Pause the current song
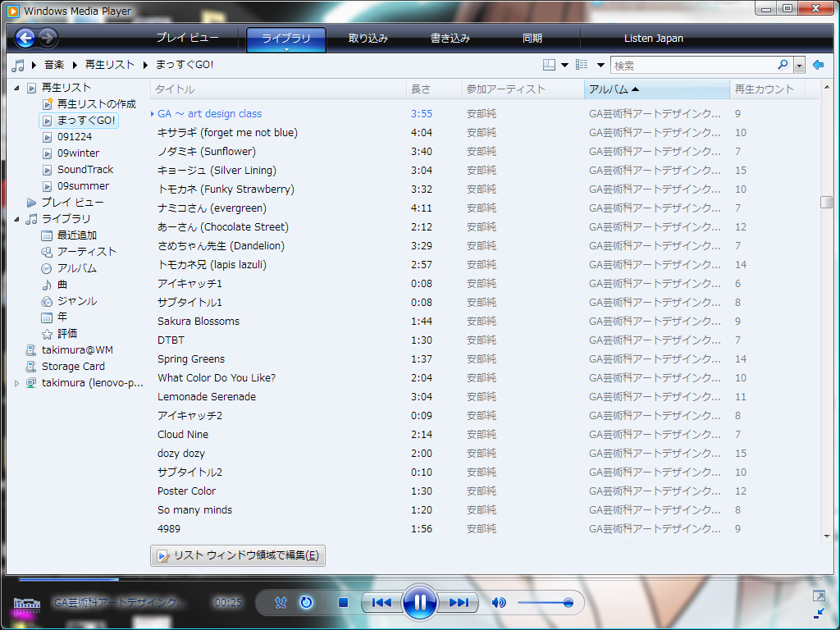 (419, 602)
